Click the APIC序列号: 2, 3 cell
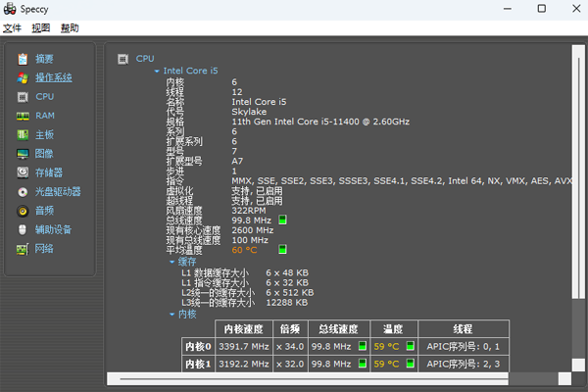This screenshot has width=588, height=392. click(464, 364)
